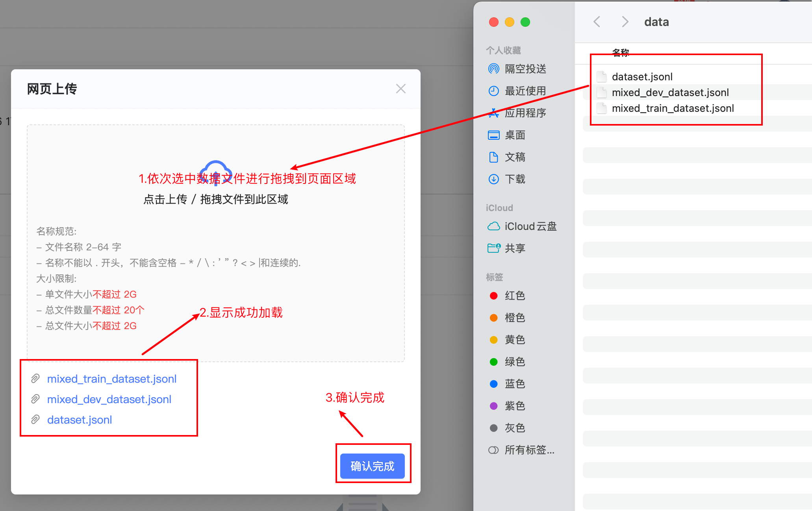
Task: Open uploaded dataset.jsonl link
Action: tap(80, 420)
